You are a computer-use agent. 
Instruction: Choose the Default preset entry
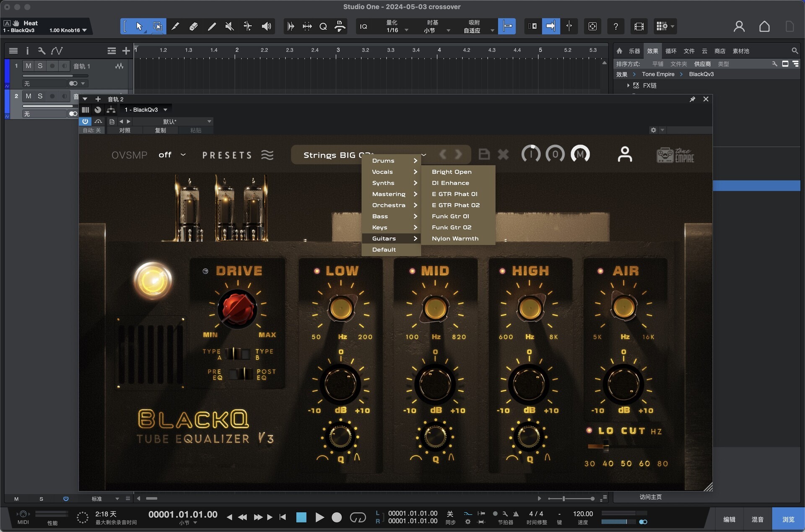(x=391, y=250)
